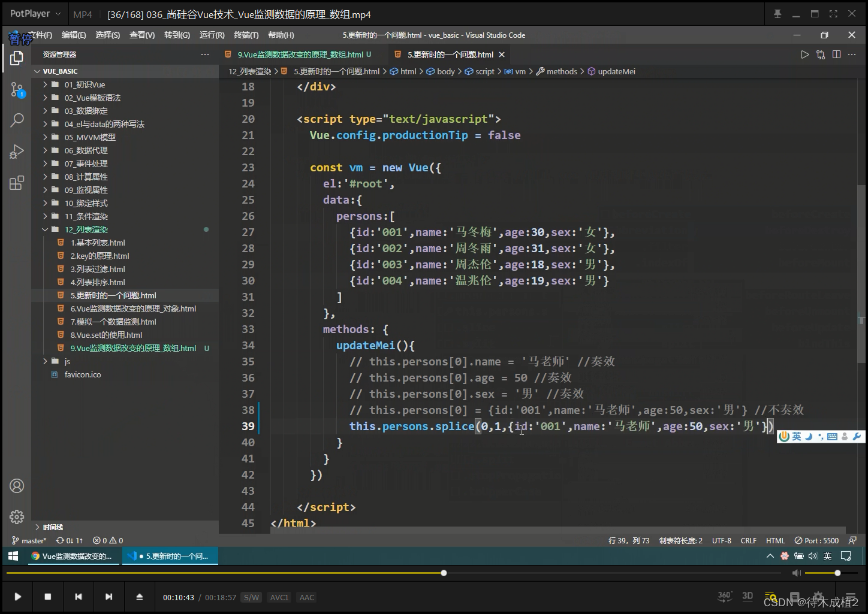Click the editor vertical scrollbar
This screenshot has width=868, height=614.
(x=861, y=273)
